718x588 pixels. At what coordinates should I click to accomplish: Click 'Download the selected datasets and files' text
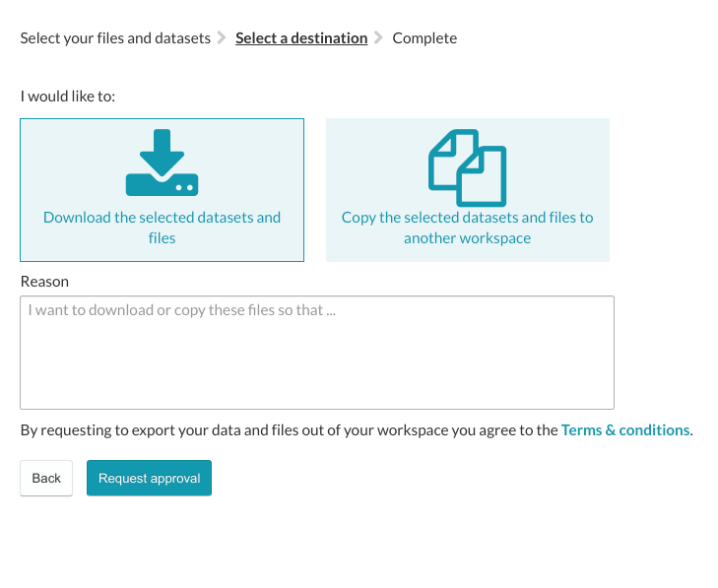[162, 228]
